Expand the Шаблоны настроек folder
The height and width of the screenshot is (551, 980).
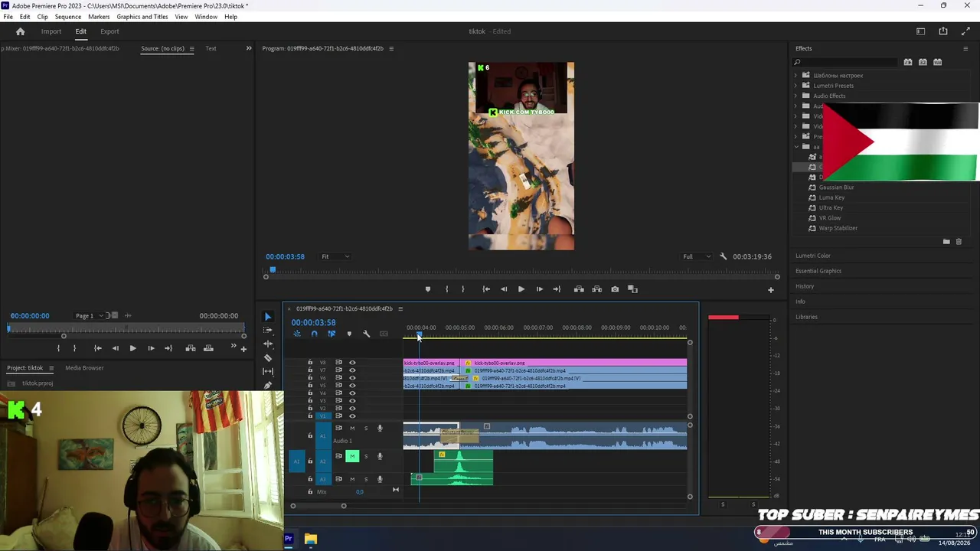tap(795, 76)
